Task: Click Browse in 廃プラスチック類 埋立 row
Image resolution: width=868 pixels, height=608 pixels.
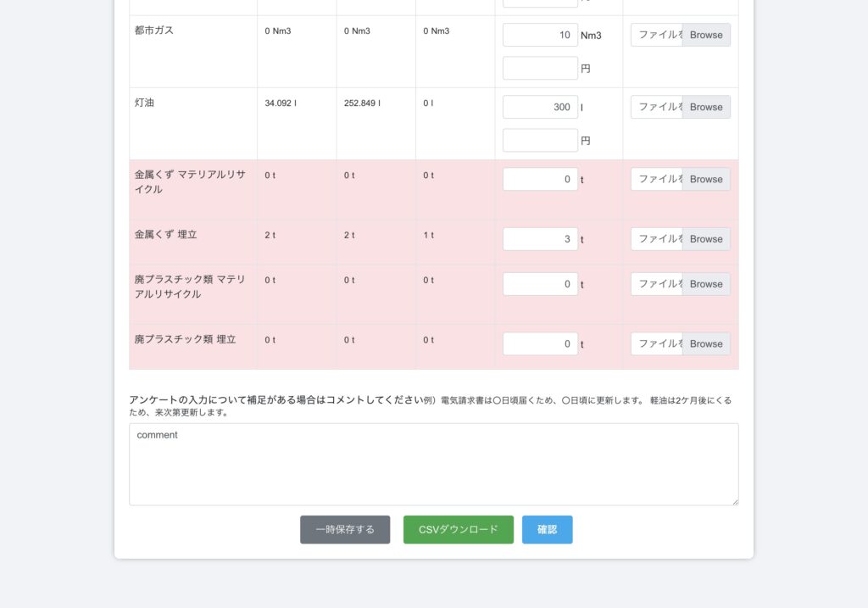Action: (x=706, y=343)
